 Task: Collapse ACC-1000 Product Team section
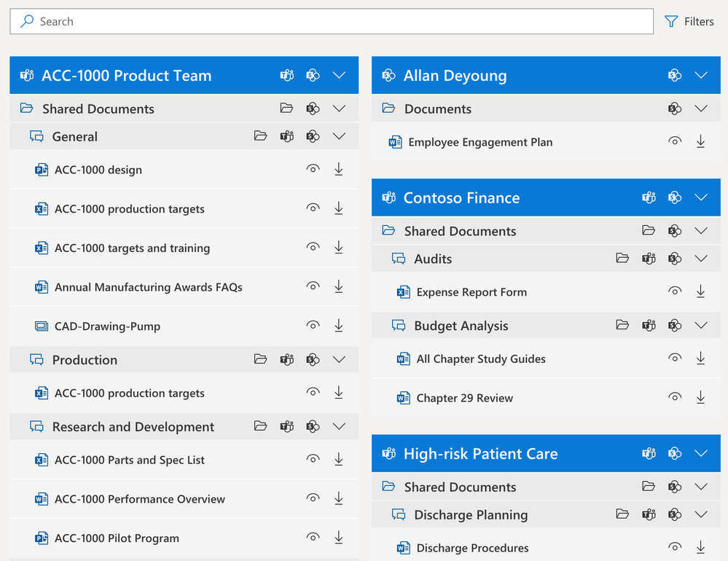(339, 75)
